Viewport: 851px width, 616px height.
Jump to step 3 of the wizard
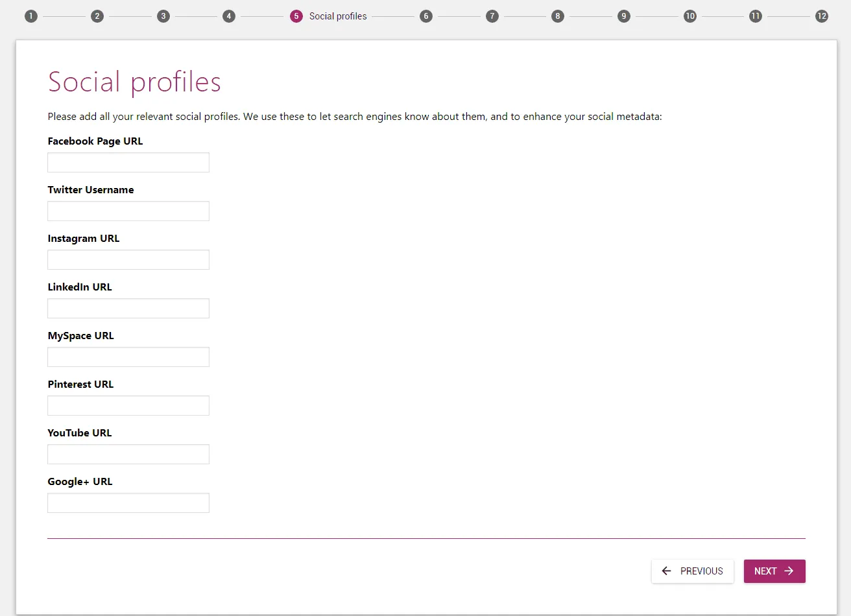163,16
